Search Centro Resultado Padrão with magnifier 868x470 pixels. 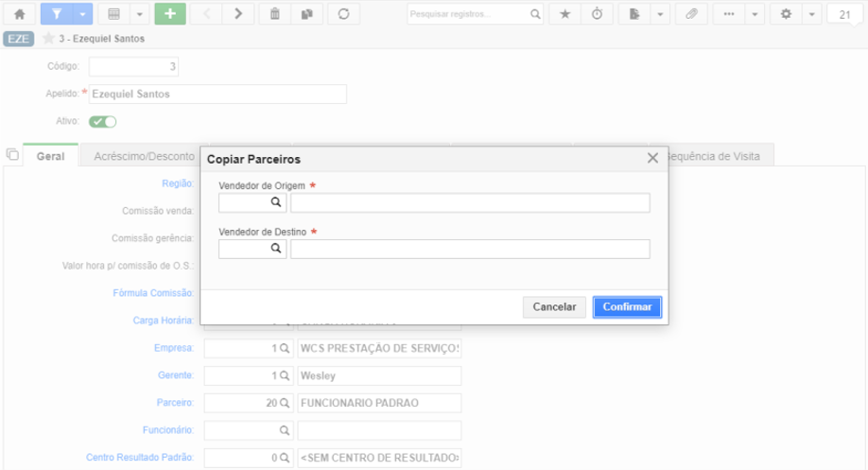[284, 458]
